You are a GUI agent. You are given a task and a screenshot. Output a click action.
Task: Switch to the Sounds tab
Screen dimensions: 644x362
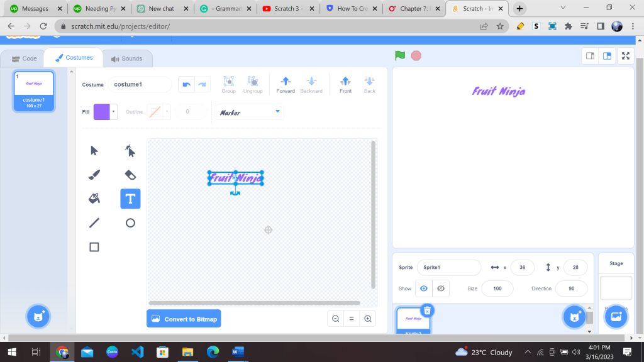[128, 58]
